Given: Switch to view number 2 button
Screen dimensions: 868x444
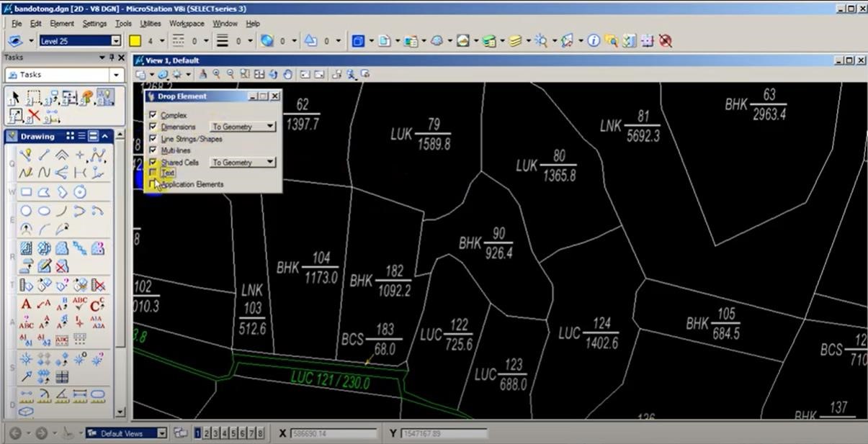Looking at the screenshot, I should tap(207, 433).
